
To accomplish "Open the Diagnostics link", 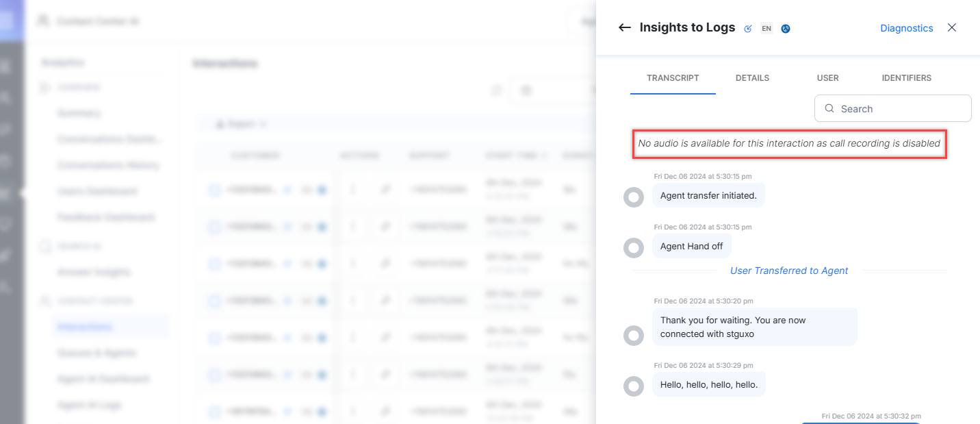I will [x=906, y=28].
